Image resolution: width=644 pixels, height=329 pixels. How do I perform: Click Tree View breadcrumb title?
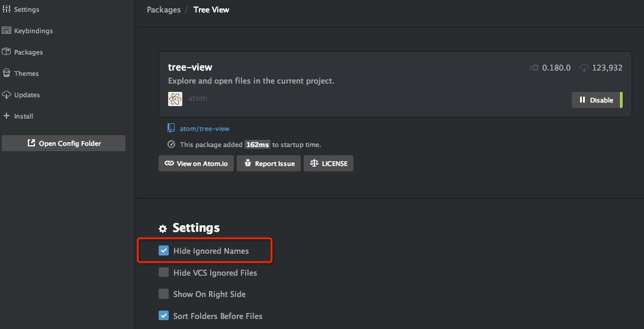211,9
